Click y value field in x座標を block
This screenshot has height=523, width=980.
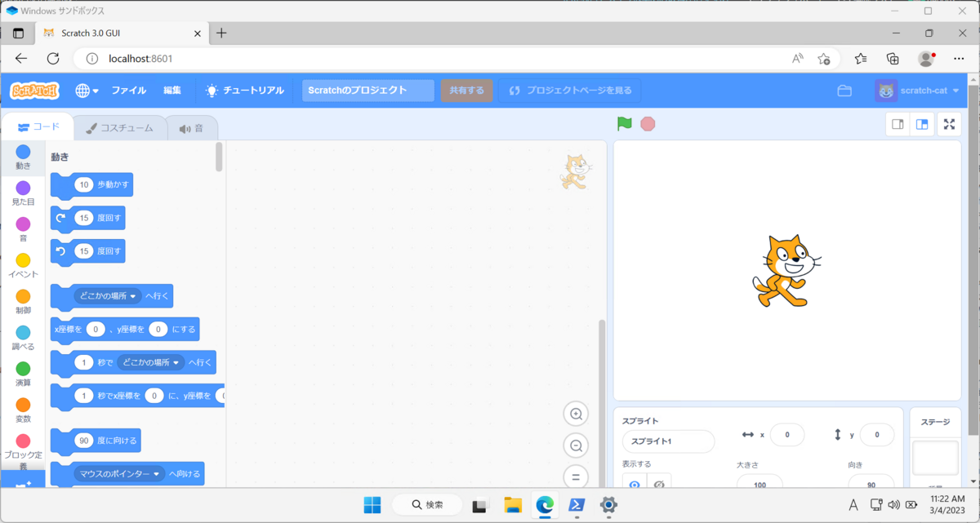tap(158, 330)
